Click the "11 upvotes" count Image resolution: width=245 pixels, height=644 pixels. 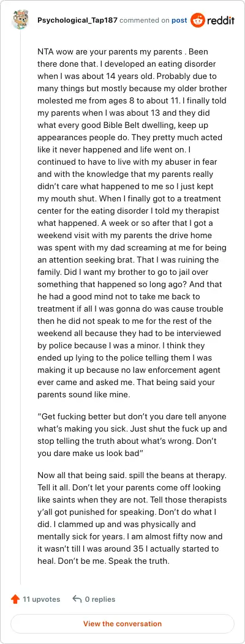(x=41, y=599)
